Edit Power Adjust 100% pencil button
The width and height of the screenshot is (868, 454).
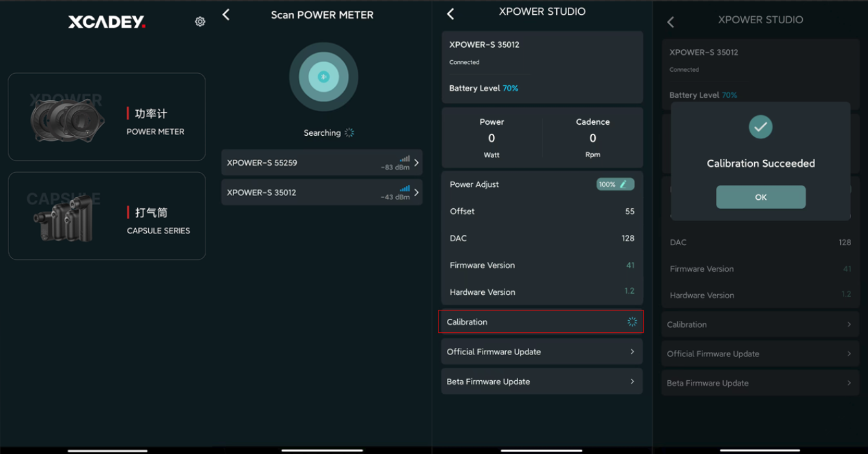coord(615,184)
